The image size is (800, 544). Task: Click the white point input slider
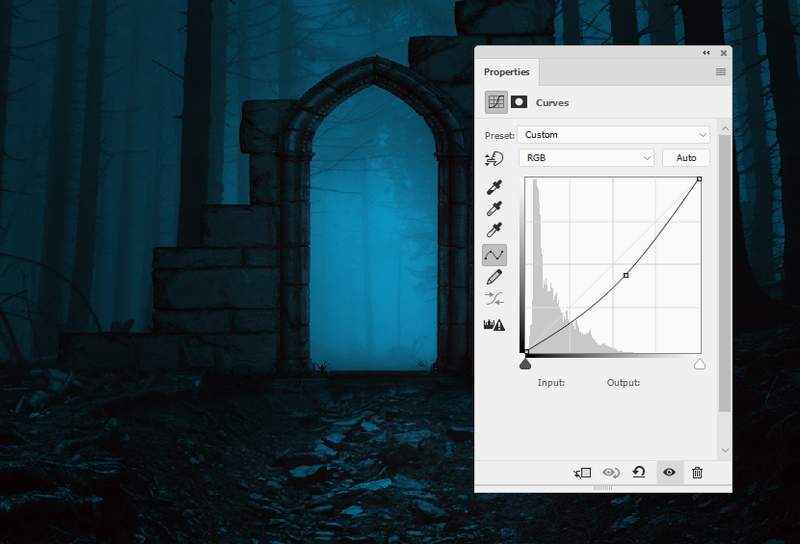coord(699,364)
